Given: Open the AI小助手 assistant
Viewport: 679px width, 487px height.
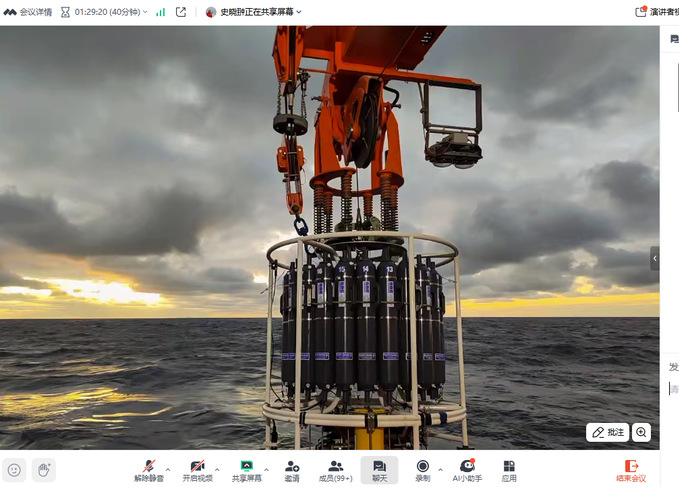Looking at the screenshot, I should click(466, 469).
